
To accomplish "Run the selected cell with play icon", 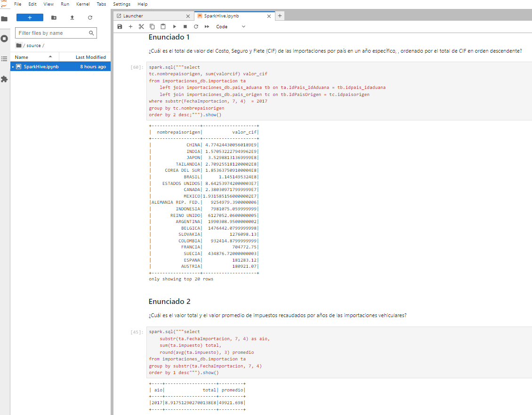I will point(175,27).
